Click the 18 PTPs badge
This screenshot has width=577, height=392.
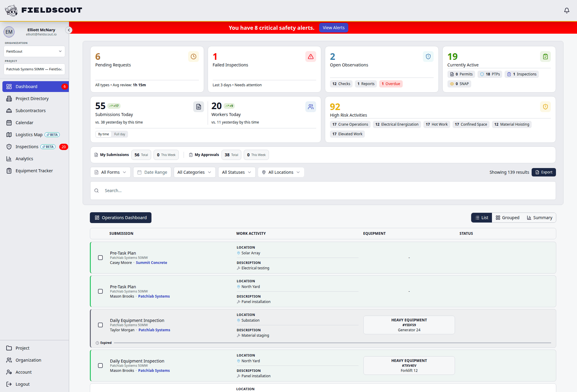(x=490, y=74)
